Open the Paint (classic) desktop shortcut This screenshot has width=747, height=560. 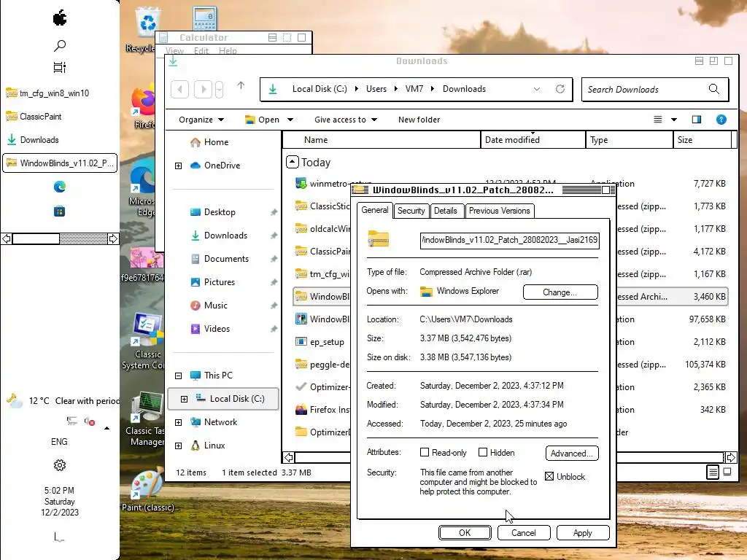click(147, 491)
